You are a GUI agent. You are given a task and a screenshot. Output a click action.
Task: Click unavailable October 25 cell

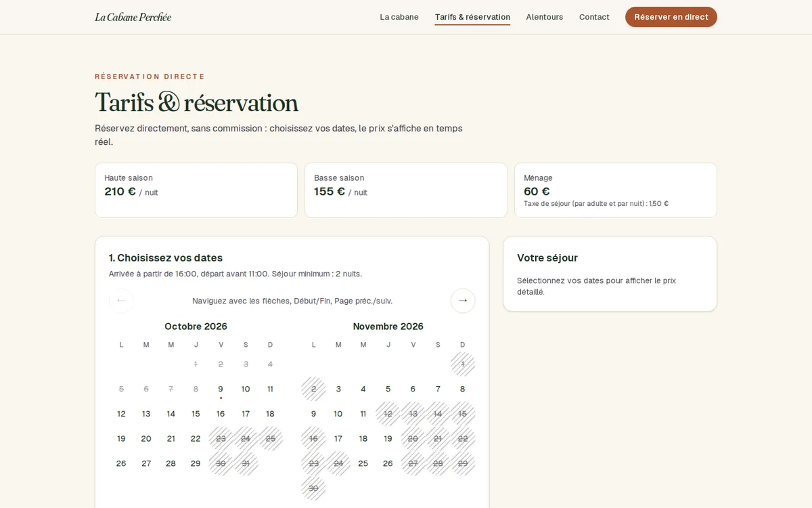(270, 439)
